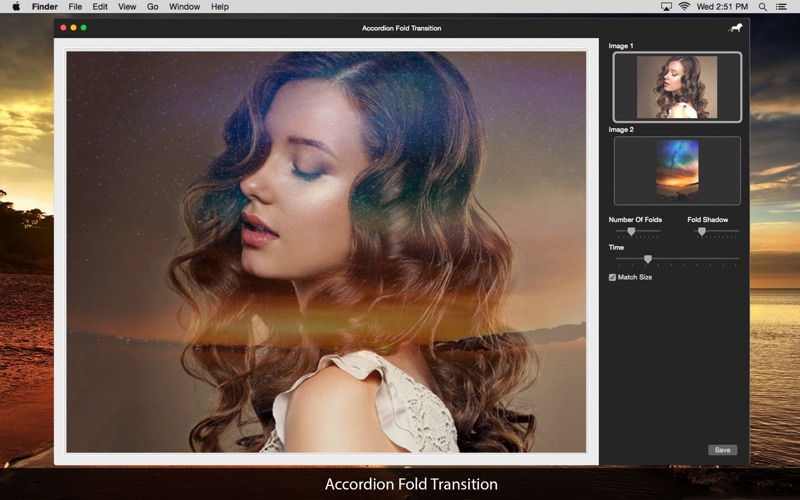Viewport: 800px width, 500px height.
Task: Open the Help menu
Action: point(220,7)
